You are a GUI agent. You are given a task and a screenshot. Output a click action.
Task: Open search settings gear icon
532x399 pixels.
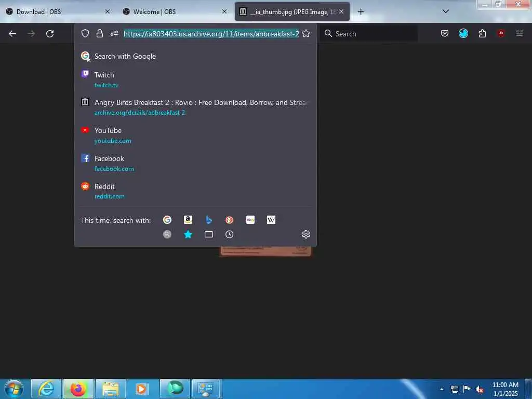tap(306, 234)
